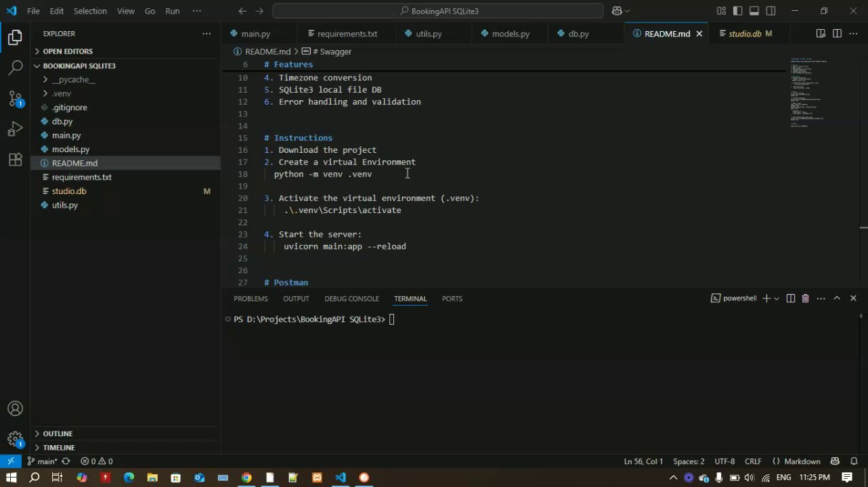Close the terminal panel

(853, 298)
